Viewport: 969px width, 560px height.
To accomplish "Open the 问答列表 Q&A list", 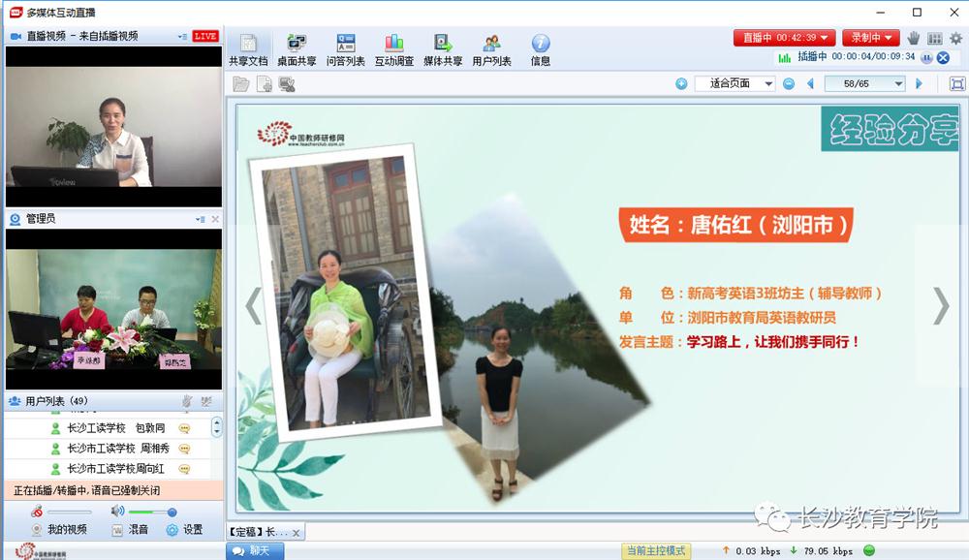I will coord(346,49).
